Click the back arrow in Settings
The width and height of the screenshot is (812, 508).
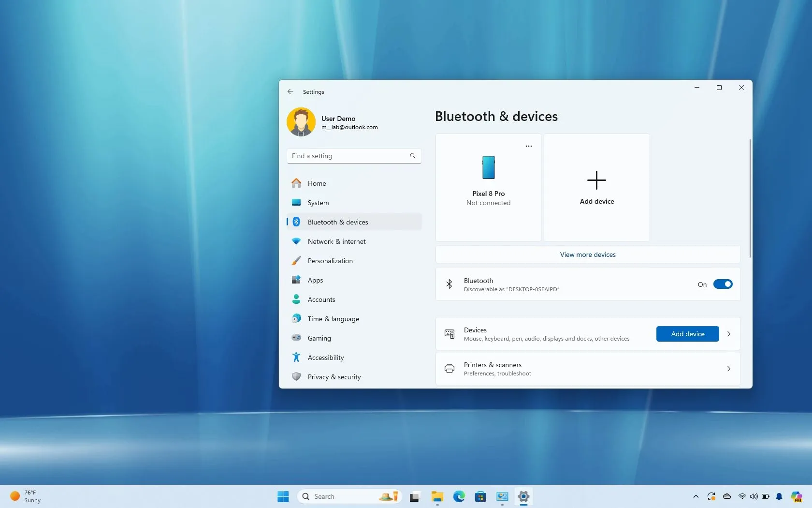point(290,91)
